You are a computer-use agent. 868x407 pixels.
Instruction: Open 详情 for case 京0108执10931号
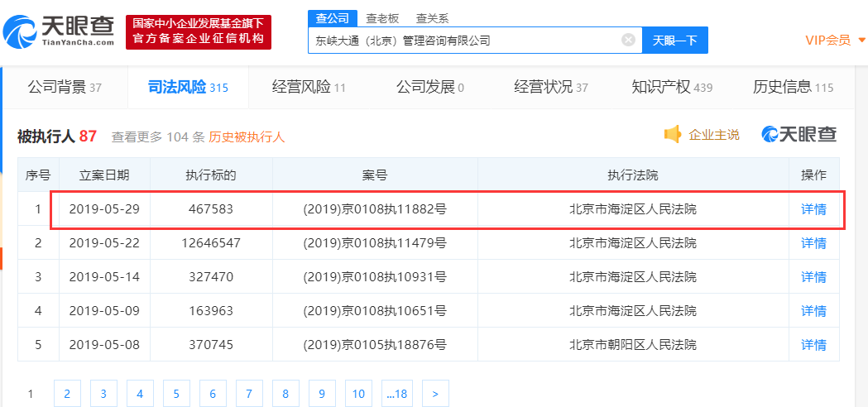(x=813, y=276)
